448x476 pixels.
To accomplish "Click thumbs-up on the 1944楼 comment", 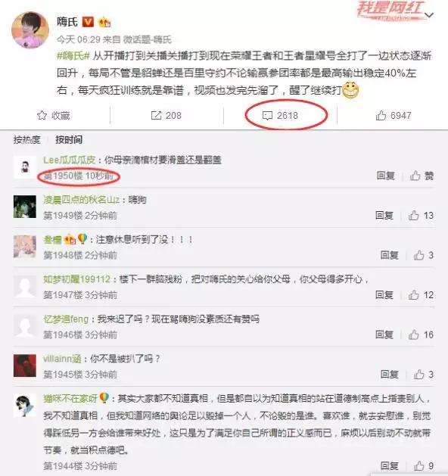I will tap(418, 465).
